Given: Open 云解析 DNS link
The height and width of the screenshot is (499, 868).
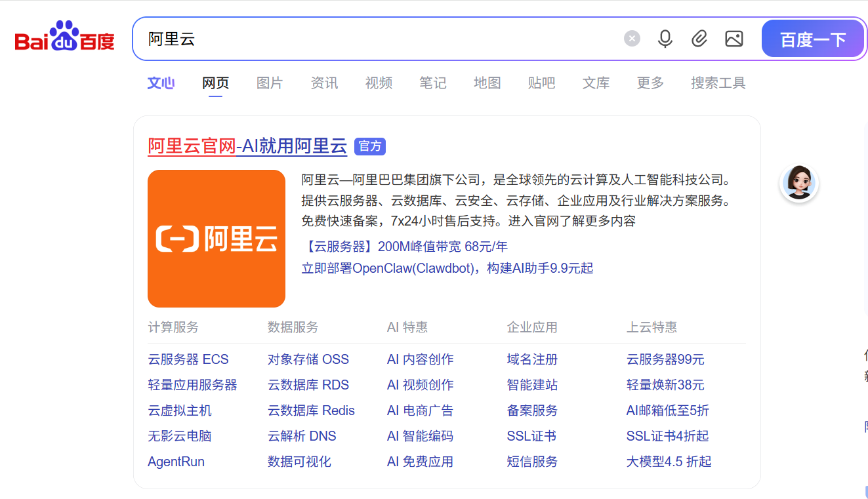Looking at the screenshot, I should click(302, 436).
